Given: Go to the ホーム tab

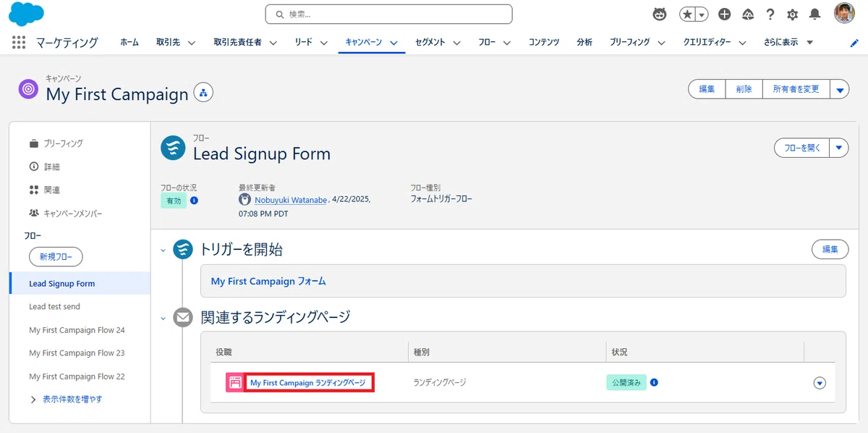Looking at the screenshot, I should tap(129, 43).
